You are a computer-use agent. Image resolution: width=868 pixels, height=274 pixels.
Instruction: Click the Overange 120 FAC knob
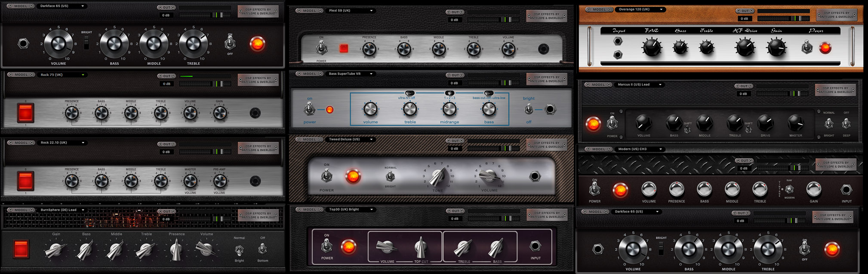[652, 47]
